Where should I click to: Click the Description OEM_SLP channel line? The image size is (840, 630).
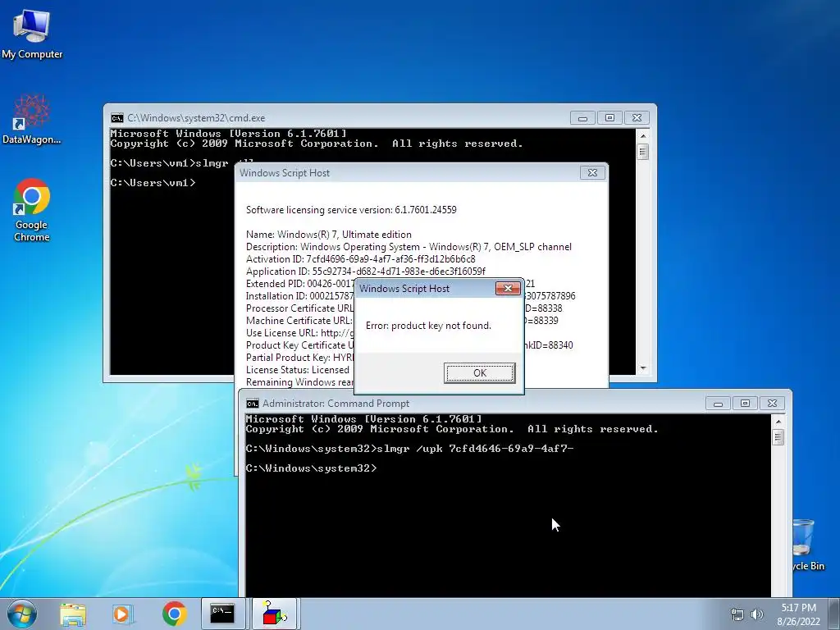coord(409,247)
